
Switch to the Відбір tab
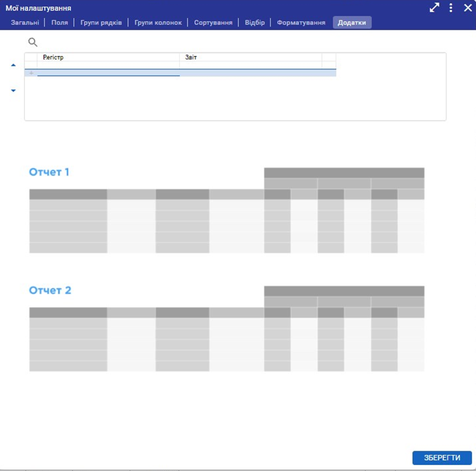255,23
